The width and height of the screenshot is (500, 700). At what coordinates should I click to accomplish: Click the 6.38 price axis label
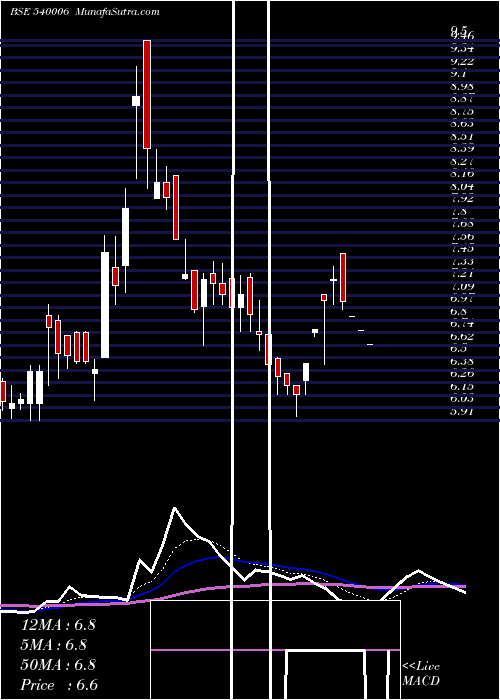point(462,361)
